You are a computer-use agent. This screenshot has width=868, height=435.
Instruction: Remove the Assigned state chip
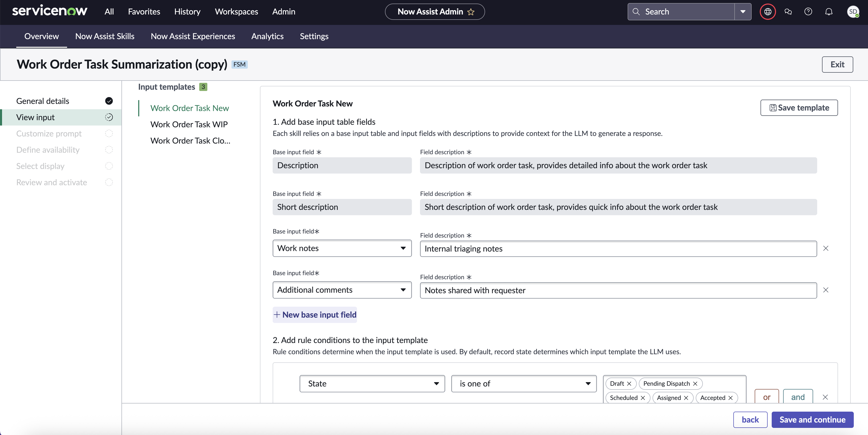(x=686, y=398)
